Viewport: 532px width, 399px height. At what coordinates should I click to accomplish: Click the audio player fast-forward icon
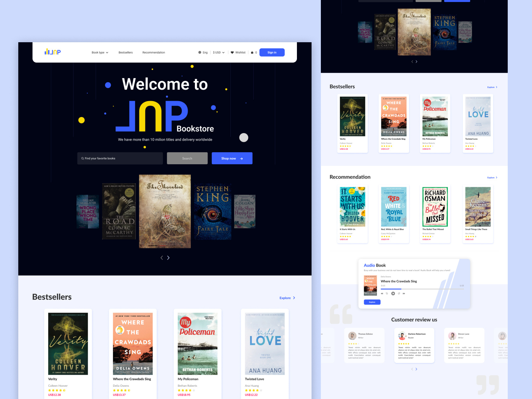[404, 294]
